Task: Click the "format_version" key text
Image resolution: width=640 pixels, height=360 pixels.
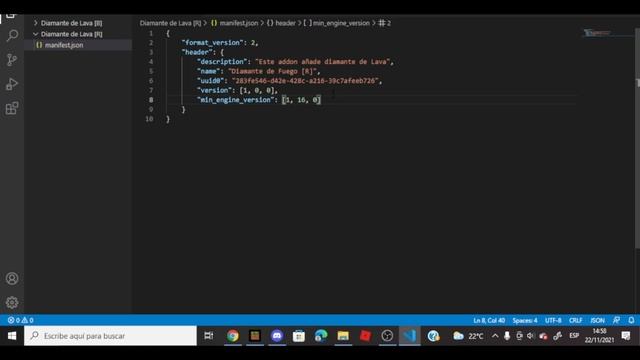Action: pos(212,43)
